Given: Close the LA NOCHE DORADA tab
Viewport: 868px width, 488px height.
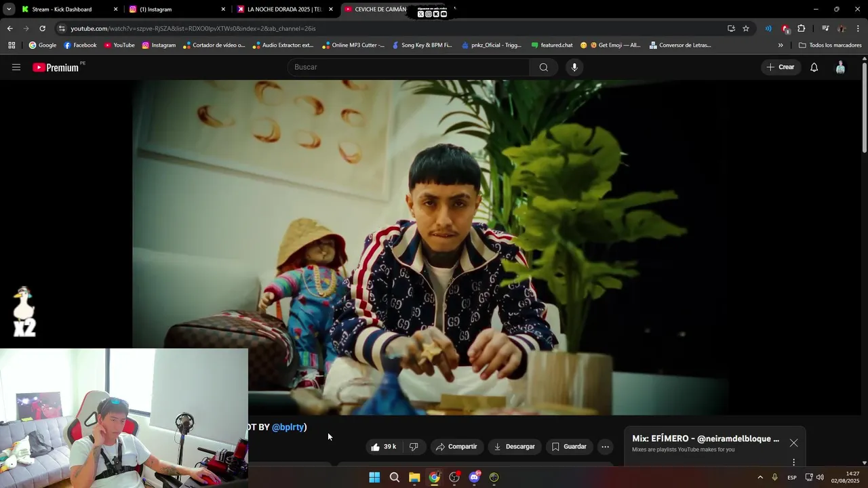Looking at the screenshot, I should click(x=331, y=9).
